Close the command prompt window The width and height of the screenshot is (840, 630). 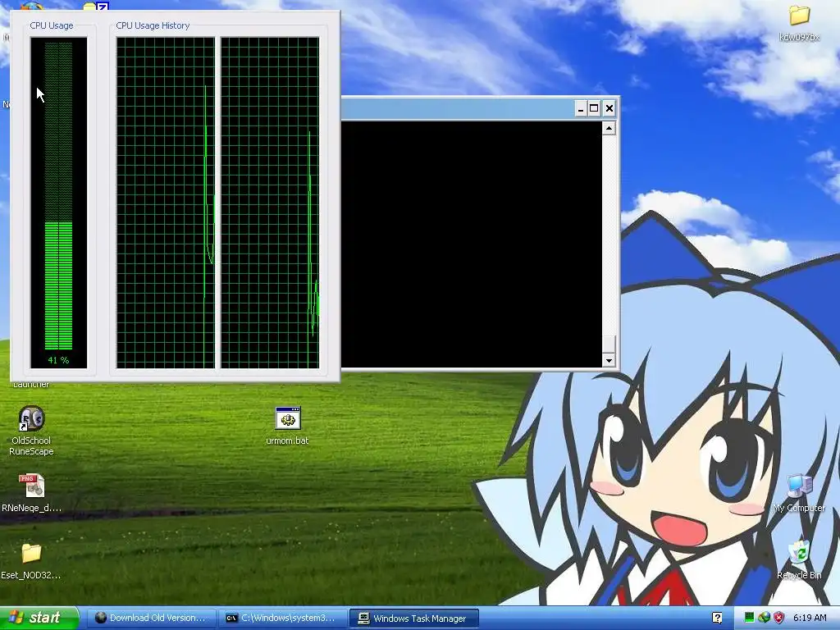coord(609,109)
